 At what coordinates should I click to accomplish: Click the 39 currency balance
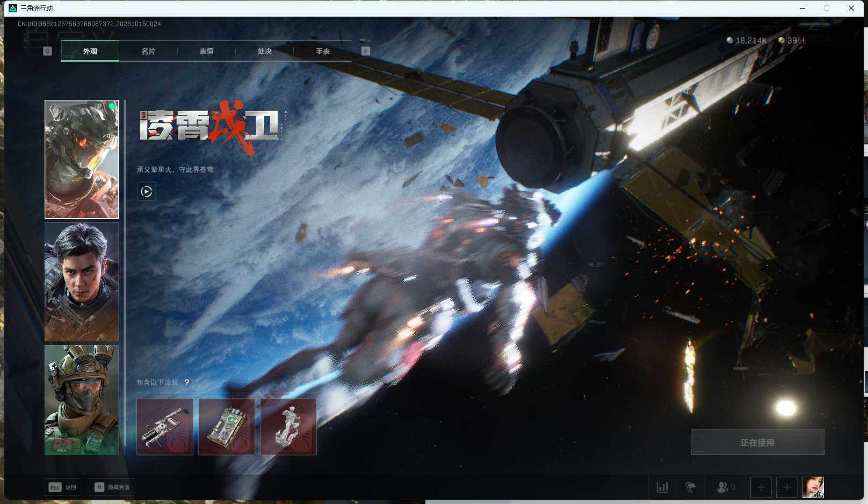coord(788,40)
